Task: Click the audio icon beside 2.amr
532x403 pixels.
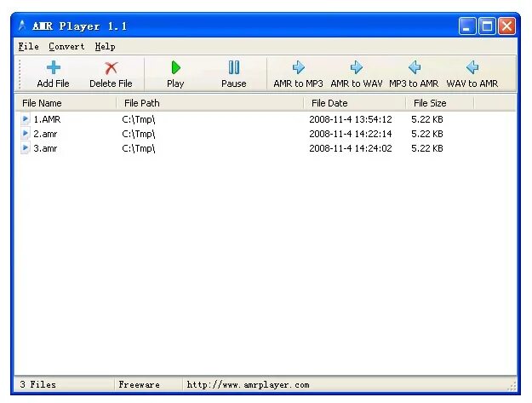Action: [25, 134]
